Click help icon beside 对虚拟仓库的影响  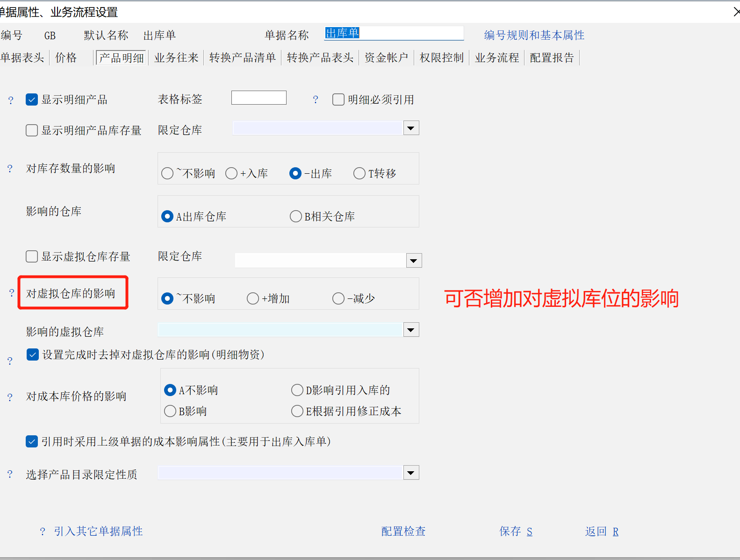[x=12, y=293]
